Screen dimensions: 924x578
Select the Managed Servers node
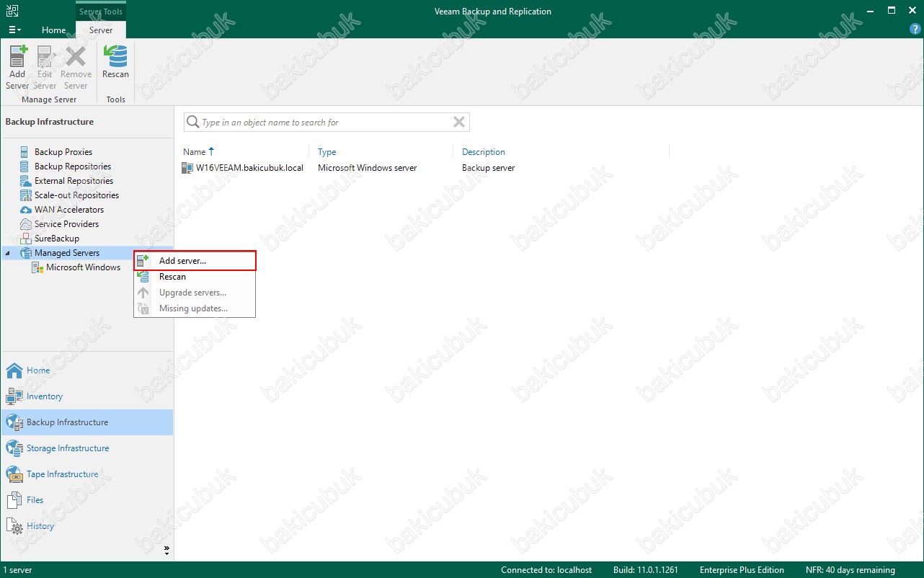(x=67, y=253)
